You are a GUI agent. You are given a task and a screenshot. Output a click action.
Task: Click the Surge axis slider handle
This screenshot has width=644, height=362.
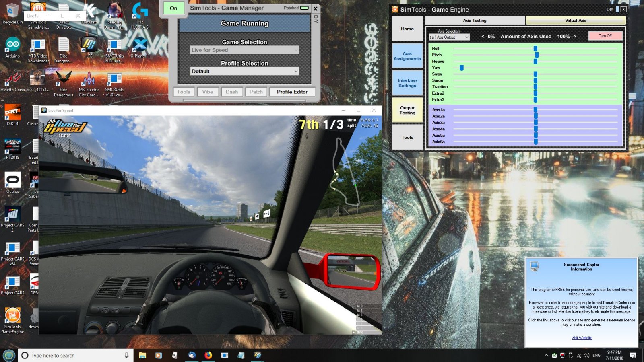[x=535, y=80]
